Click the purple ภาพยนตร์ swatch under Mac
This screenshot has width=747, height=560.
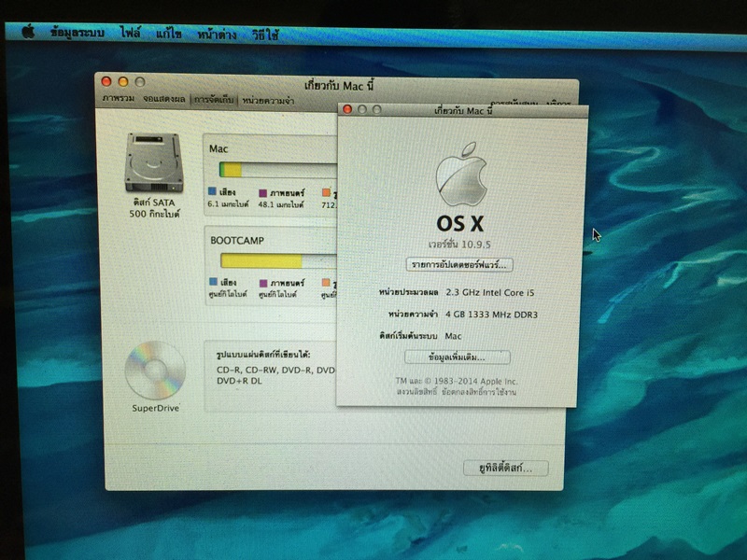click(x=263, y=193)
